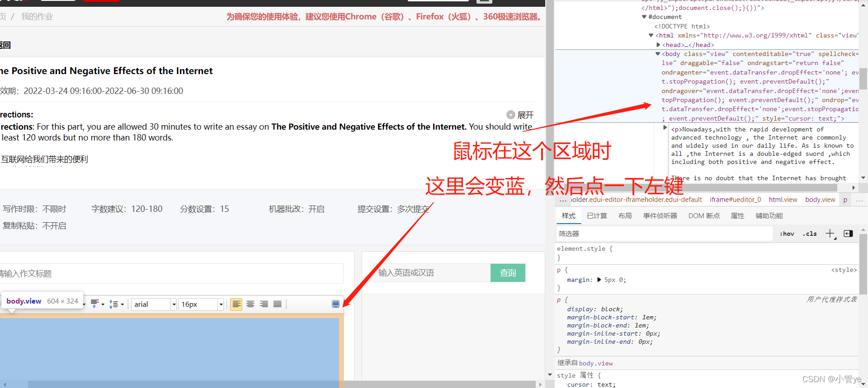Collapse the html element node
The height and width of the screenshot is (388, 868).
click(x=651, y=35)
